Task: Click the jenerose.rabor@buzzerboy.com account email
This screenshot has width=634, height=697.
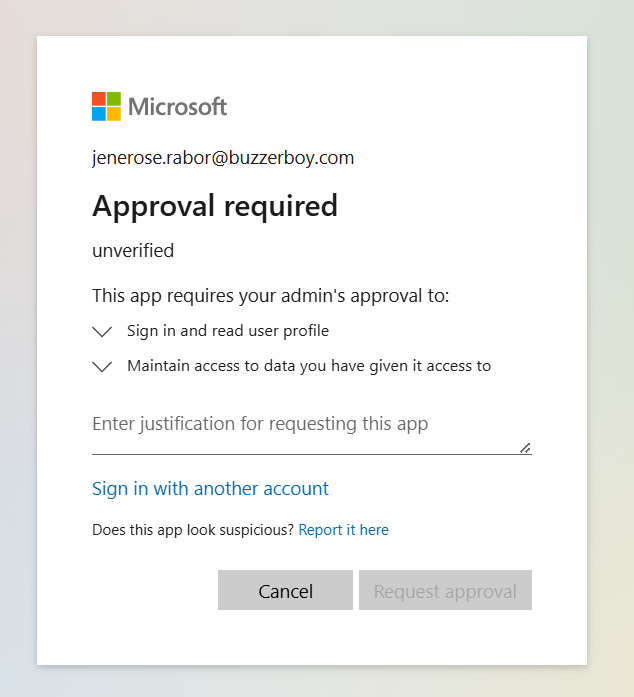Action: (223, 158)
